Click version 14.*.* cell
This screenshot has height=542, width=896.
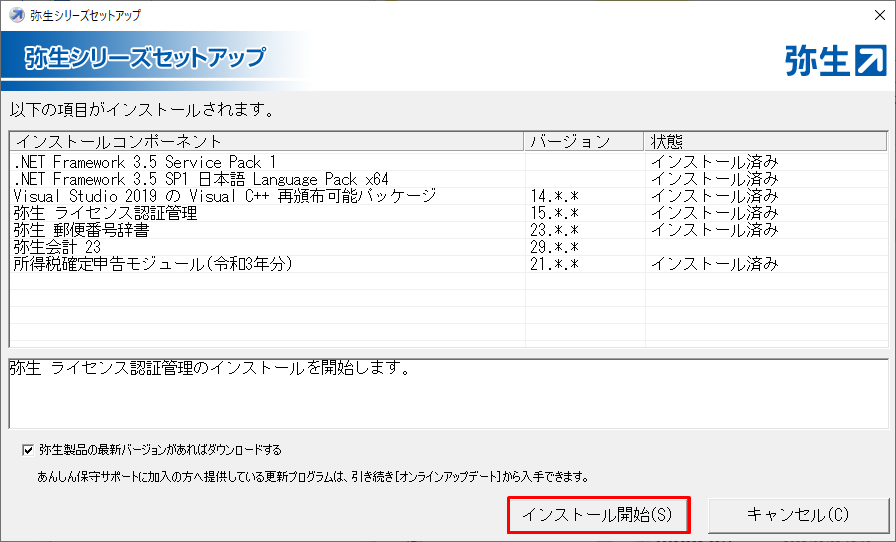coord(554,196)
